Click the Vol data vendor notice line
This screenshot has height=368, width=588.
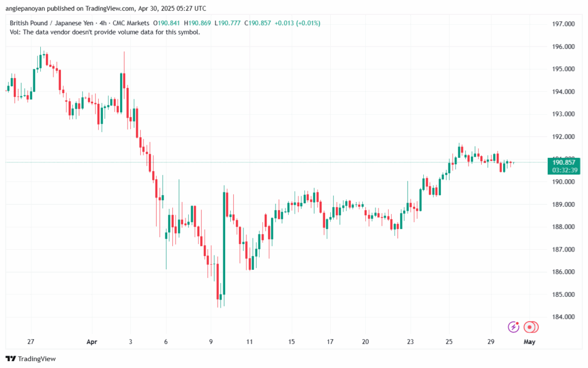coord(105,32)
